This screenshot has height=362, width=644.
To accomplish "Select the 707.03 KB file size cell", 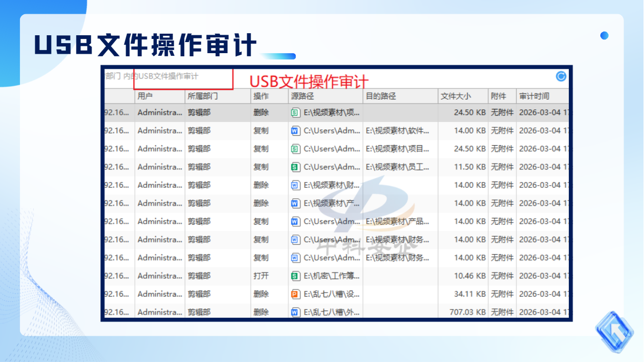I will (468, 312).
